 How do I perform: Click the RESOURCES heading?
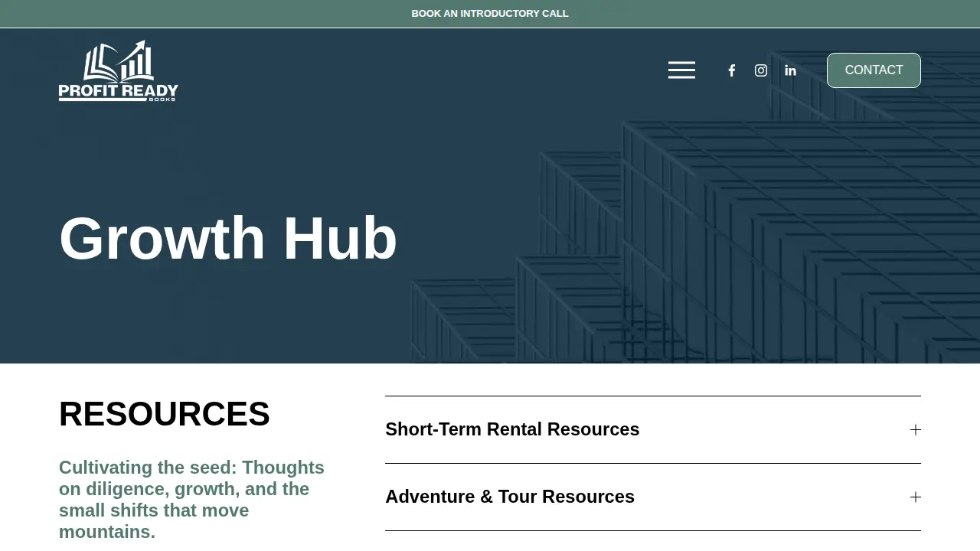click(165, 414)
